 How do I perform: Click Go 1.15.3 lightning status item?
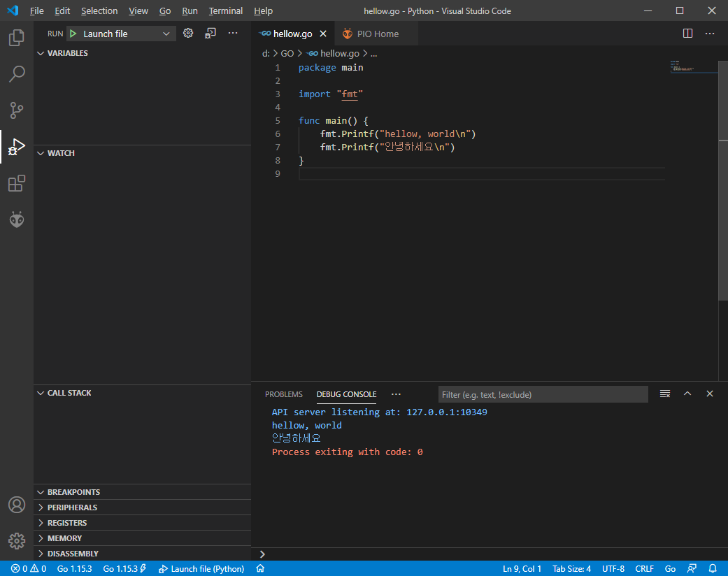124,568
